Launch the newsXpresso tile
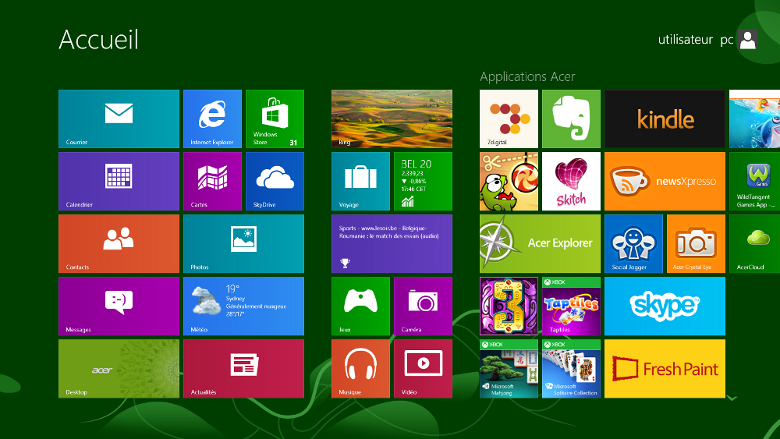 [x=665, y=181]
